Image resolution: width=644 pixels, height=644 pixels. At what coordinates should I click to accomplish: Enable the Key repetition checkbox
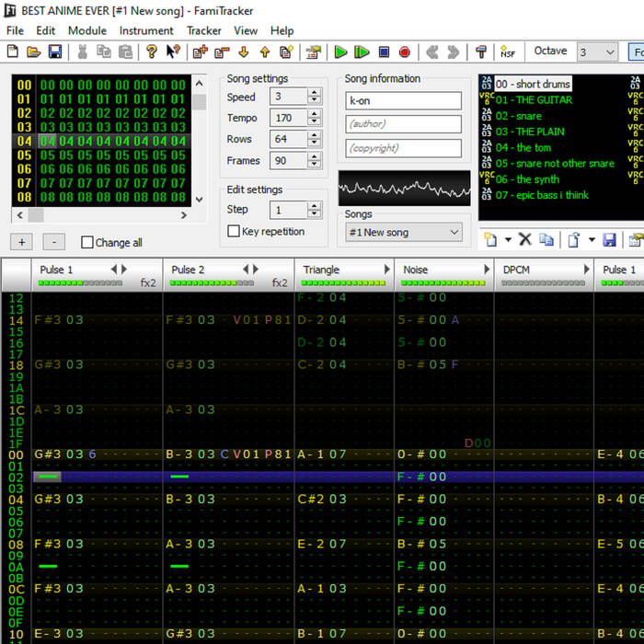pos(234,232)
